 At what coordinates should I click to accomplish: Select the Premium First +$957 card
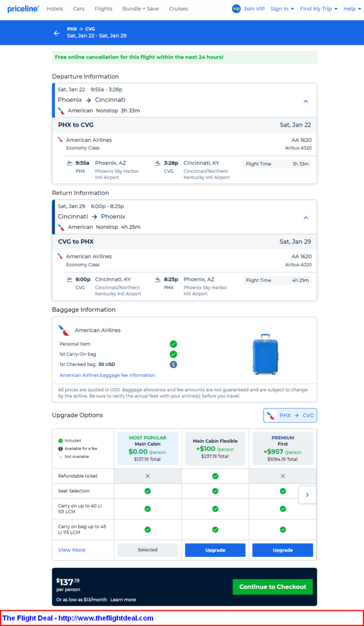(283, 448)
